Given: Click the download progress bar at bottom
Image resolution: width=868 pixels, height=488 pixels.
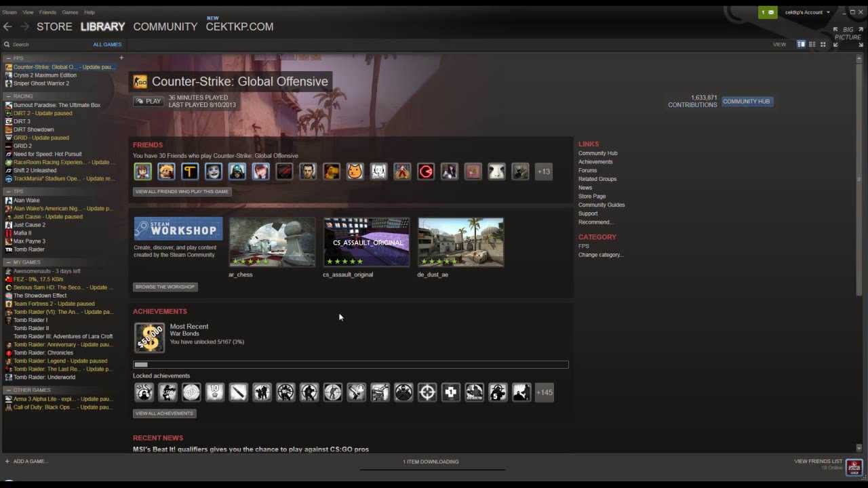Looking at the screenshot, I should pyautogui.click(x=432, y=469).
